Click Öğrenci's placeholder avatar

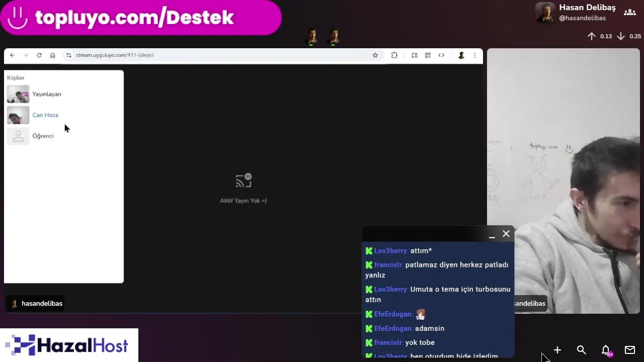click(18, 136)
